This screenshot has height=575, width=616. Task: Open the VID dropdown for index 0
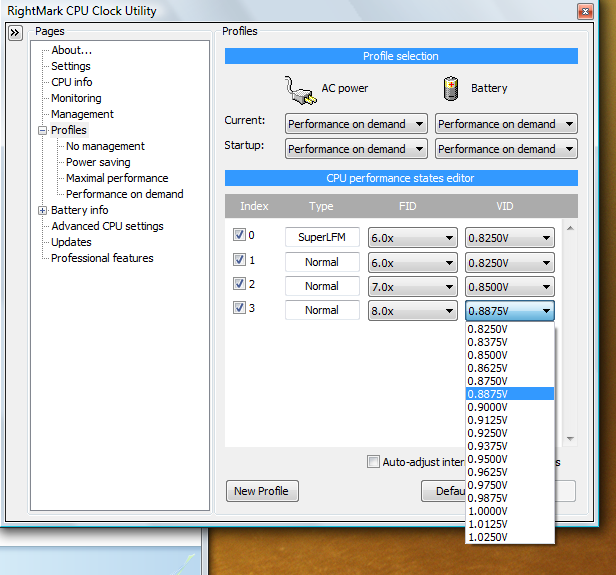pyautogui.click(x=510, y=238)
